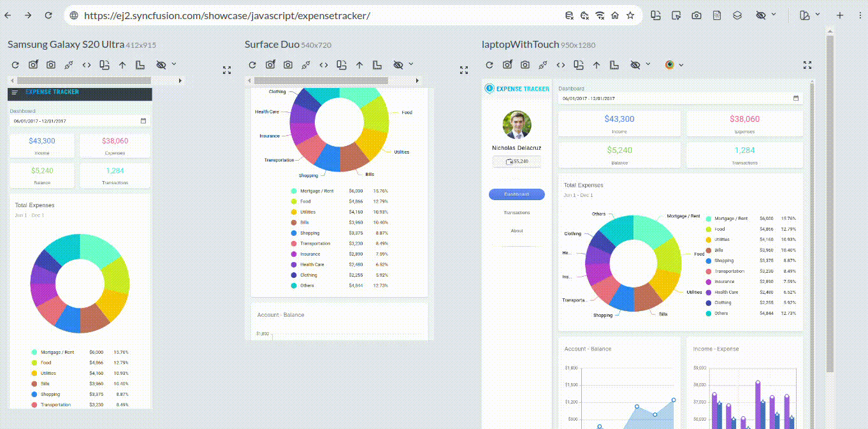This screenshot has height=429, width=868.
Task: Rotate the laptopWithTouch device orientation
Action: [579, 65]
